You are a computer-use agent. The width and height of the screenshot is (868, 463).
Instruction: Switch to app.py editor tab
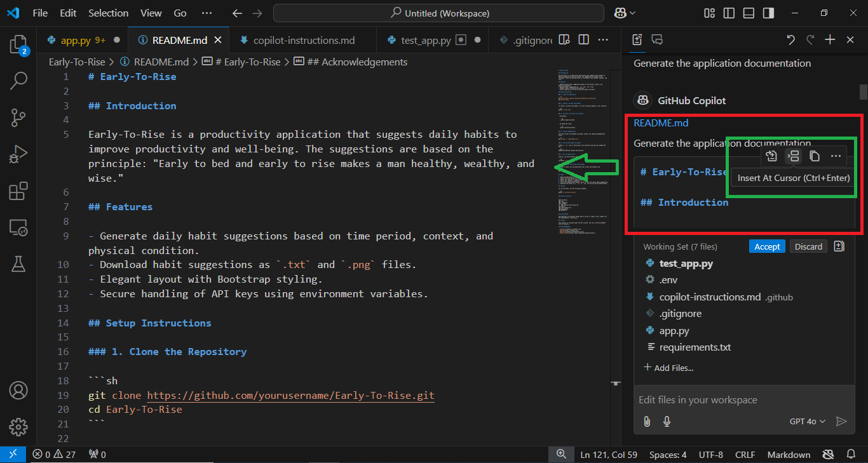coord(83,40)
